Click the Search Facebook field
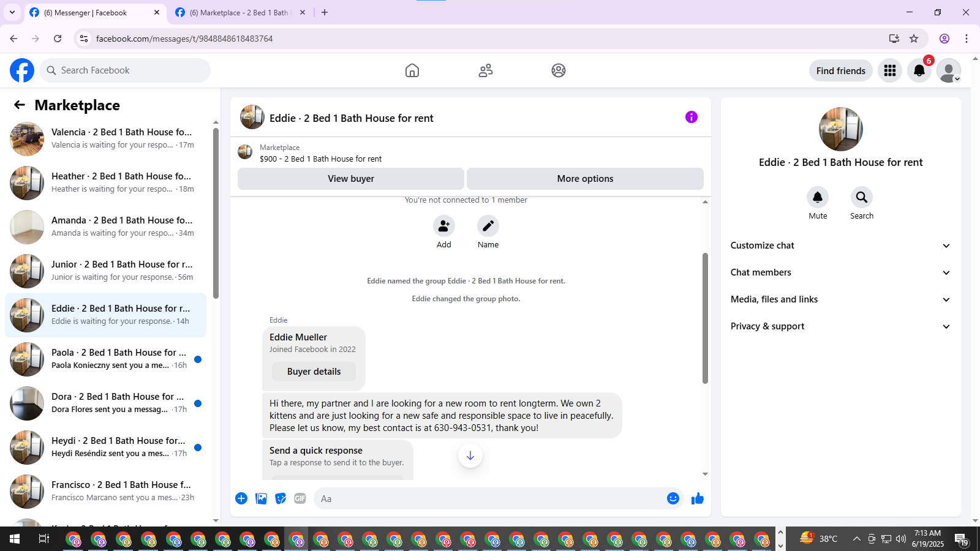The height and width of the screenshot is (551, 980). coord(125,70)
